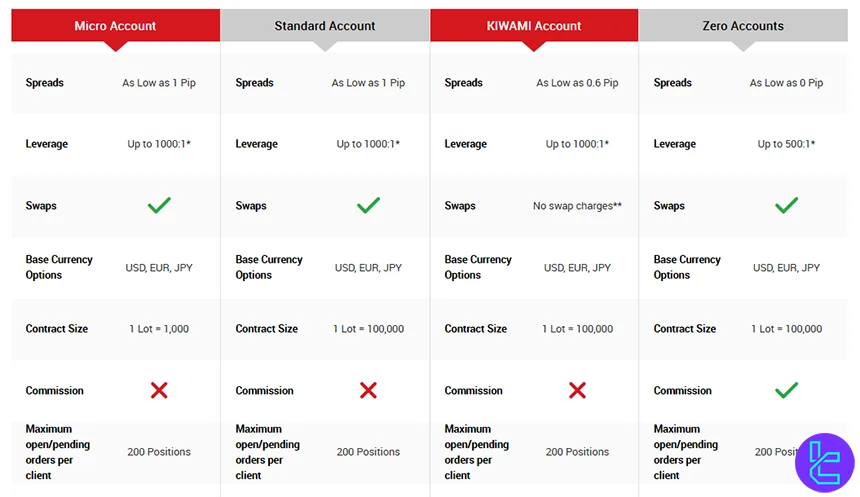The width and height of the screenshot is (860, 497).
Task: Click '1 Lot = 100,000' in KIWAMI Account
Action: tap(578, 329)
